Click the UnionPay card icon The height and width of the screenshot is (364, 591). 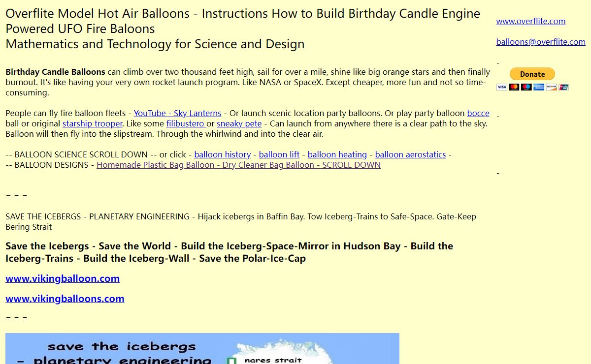click(x=564, y=87)
